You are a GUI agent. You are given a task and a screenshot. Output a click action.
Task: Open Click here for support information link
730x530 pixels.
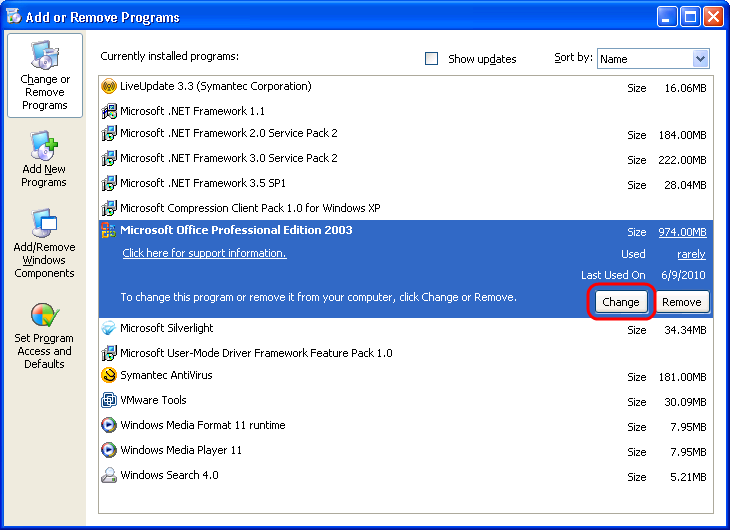204,253
